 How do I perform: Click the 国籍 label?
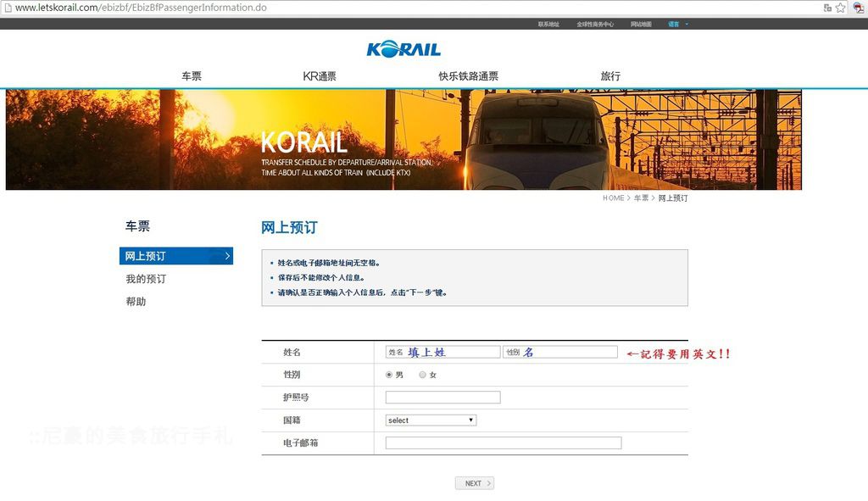click(292, 420)
